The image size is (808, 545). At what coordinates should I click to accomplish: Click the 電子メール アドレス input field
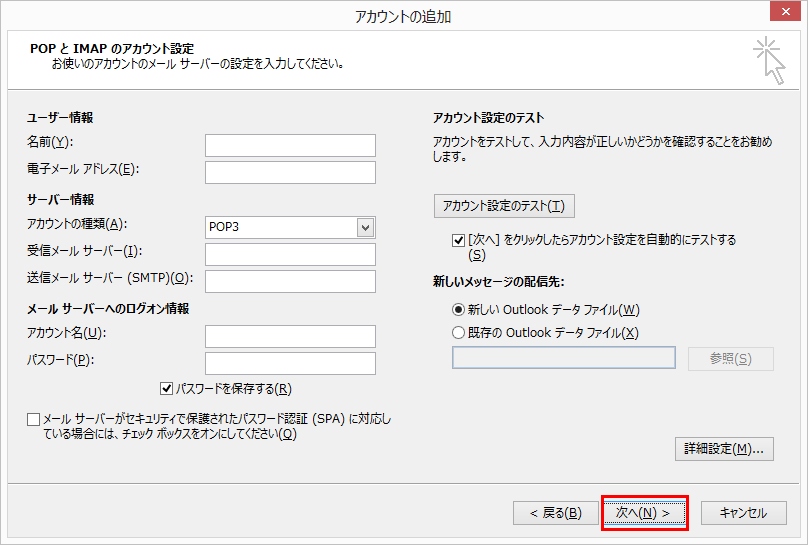[290, 173]
